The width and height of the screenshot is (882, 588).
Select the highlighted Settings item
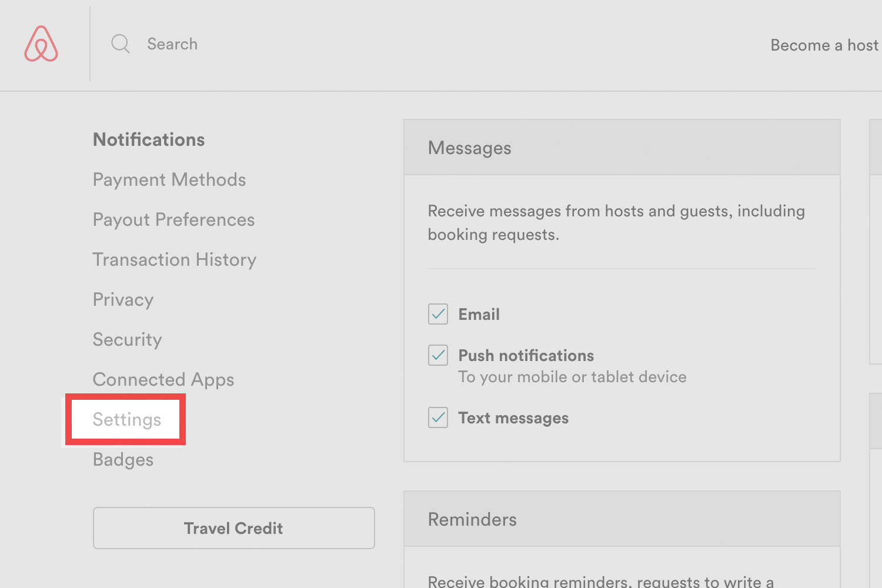(126, 419)
